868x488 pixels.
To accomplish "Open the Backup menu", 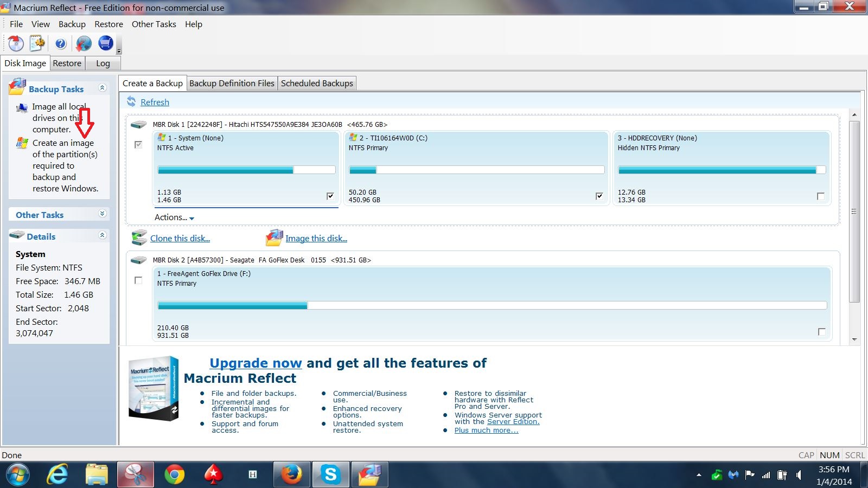I will tap(72, 24).
